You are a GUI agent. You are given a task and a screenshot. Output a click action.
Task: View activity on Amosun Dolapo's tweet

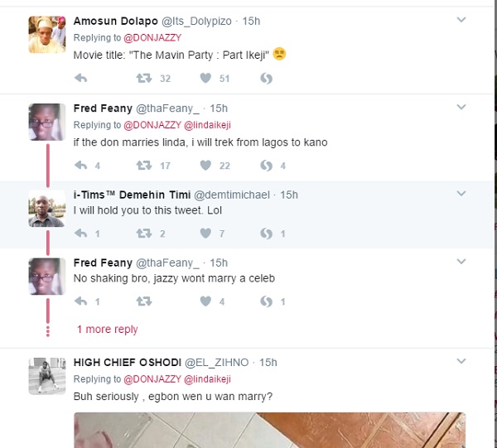click(266, 79)
